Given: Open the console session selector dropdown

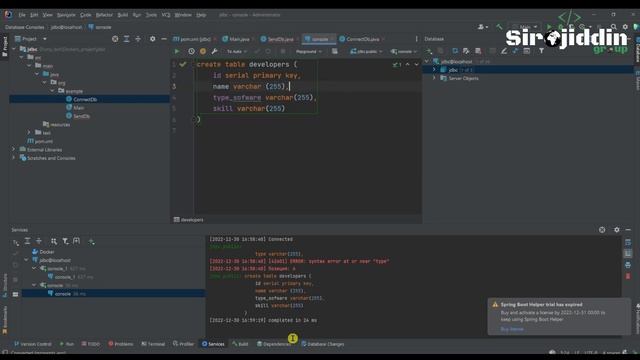Looking at the screenshot, I should tap(403, 52).
